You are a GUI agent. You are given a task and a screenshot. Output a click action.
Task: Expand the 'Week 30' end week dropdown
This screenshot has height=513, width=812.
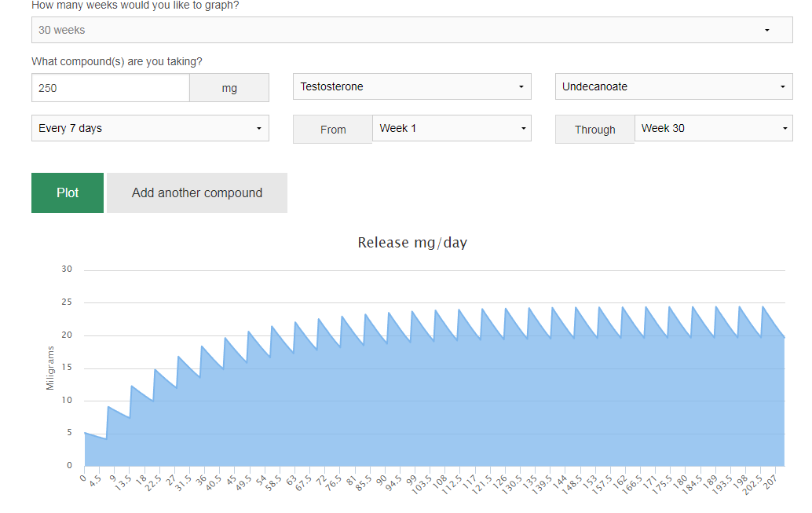point(713,128)
